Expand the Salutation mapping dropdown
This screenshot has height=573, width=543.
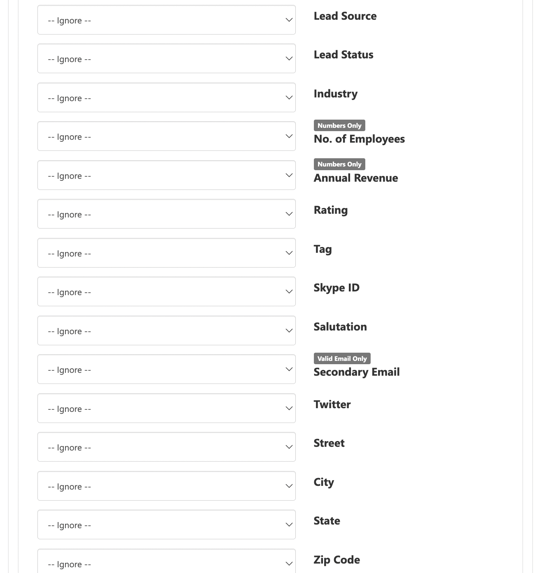166,331
